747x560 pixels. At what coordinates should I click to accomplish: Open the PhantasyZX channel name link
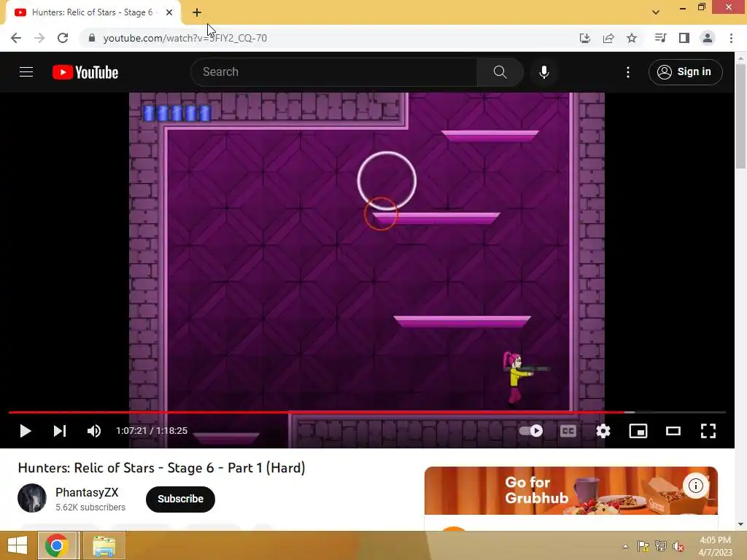(87, 492)
